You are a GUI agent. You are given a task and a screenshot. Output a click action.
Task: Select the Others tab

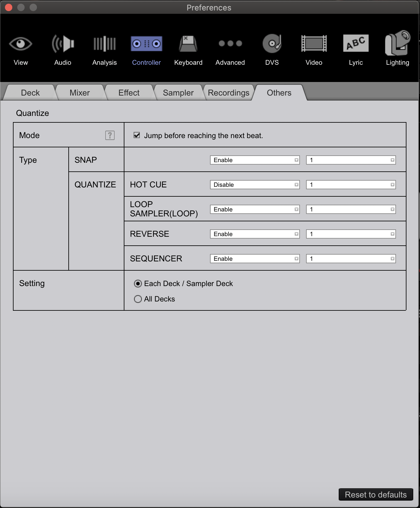(279, 93)
